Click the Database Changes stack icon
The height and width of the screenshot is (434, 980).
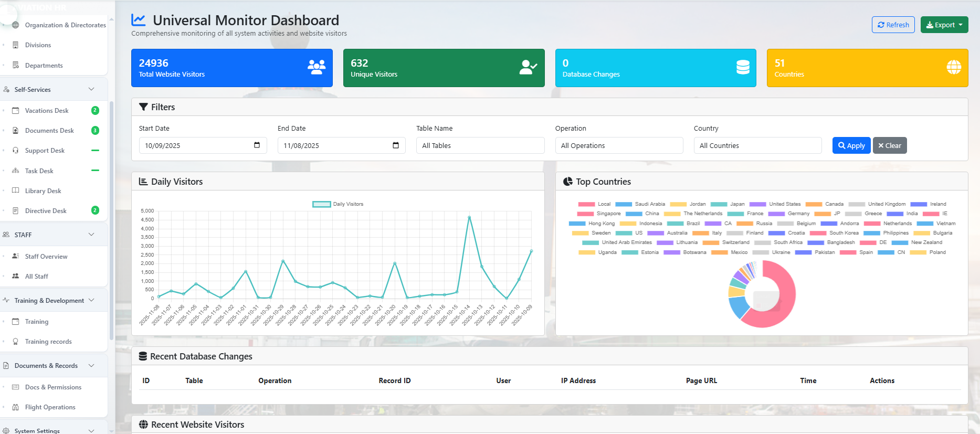[743, 67]
